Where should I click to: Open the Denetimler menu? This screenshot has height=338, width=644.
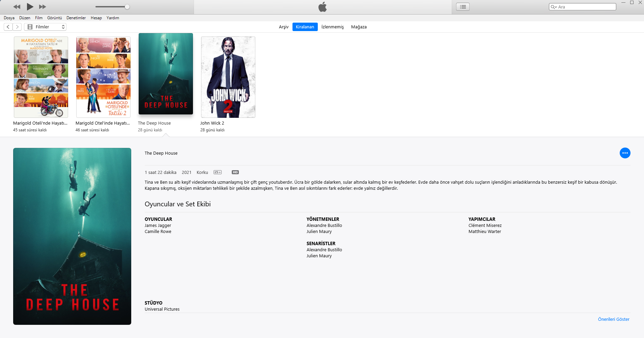pos(76,18)
